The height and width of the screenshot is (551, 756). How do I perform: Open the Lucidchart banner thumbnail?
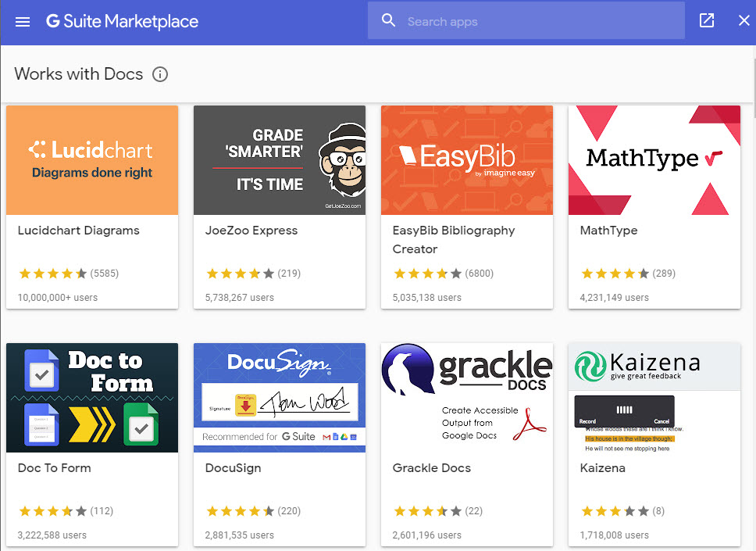[x=92, y=160]
